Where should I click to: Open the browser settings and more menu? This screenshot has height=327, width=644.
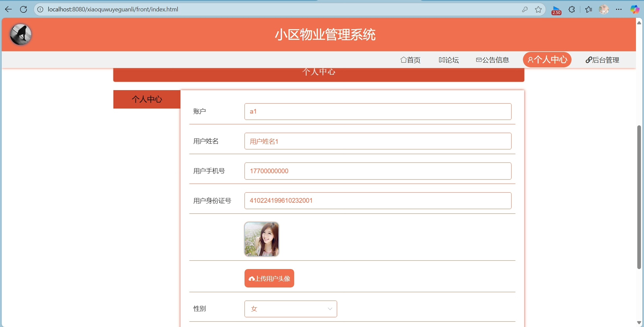619,9
